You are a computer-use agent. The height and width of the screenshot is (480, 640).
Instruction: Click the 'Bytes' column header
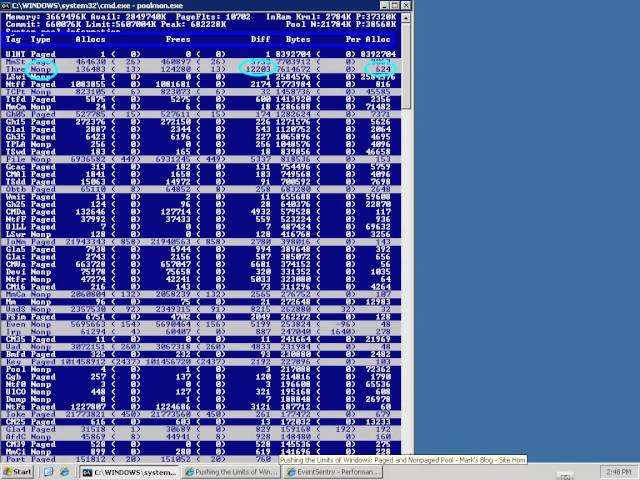pos(298,40)
